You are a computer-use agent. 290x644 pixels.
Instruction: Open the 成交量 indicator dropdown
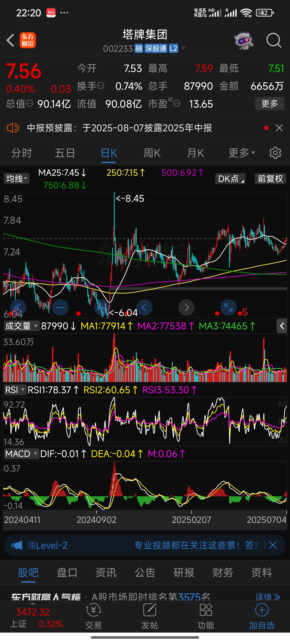point(22,326)
